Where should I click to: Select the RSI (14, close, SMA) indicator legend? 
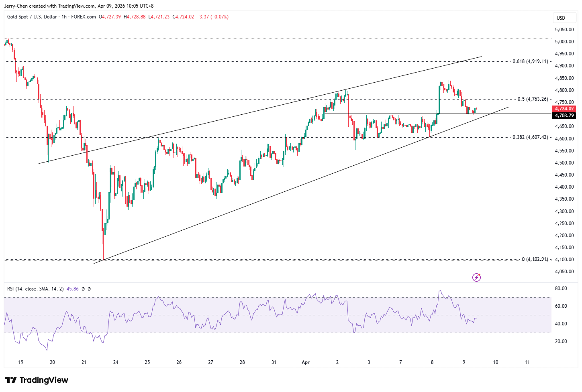(35, 289)
